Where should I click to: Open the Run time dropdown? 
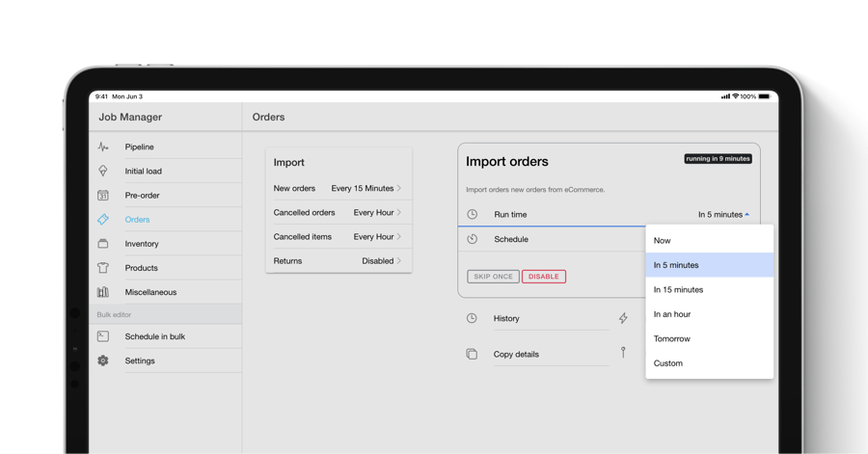point(722,215)
